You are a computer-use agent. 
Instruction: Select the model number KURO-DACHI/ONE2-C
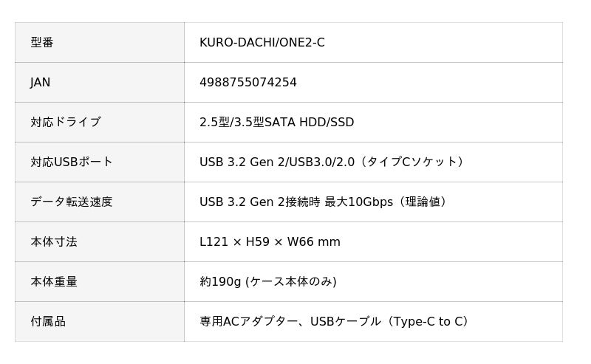click(x=262, y=43)
